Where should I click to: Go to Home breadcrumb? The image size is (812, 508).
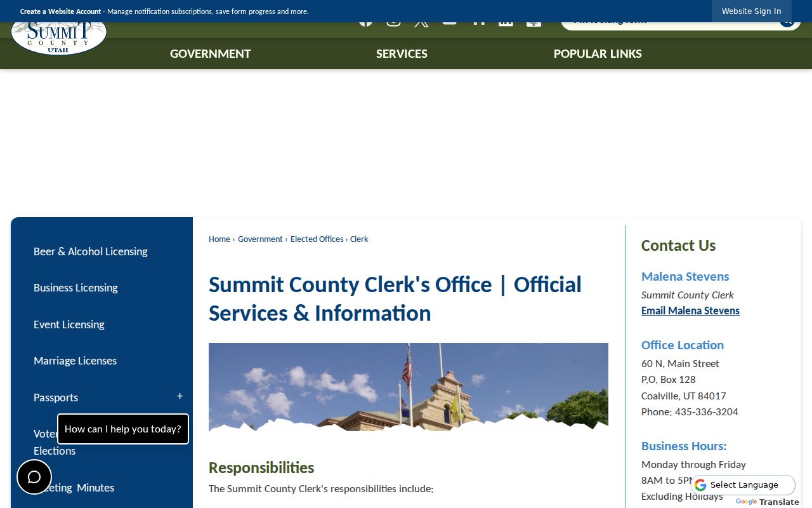pyautogui.click(x=219, y=239)
